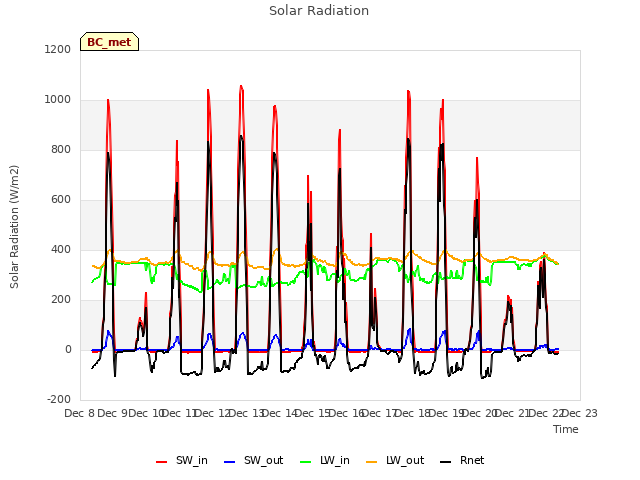Toggle the SW_in legend entry
The width and height of the screenshot is (640, 480).
click(x=182, y=461)
